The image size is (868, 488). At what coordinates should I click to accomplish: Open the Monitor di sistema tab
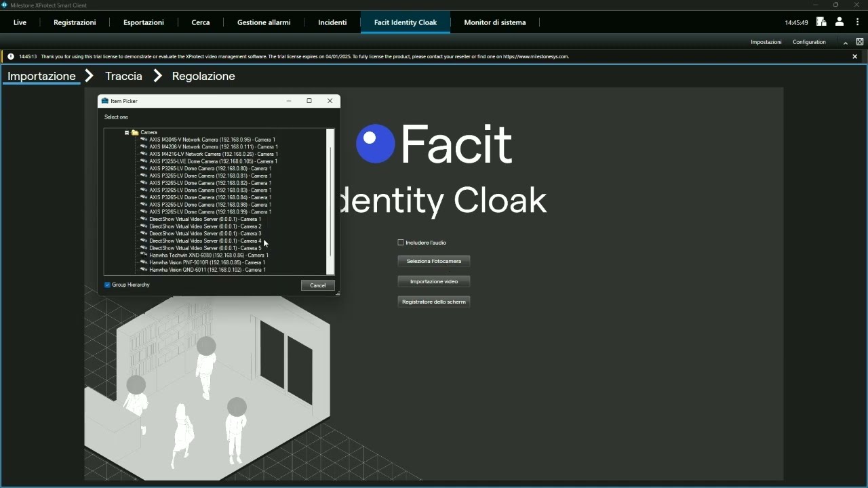(495, 22)
